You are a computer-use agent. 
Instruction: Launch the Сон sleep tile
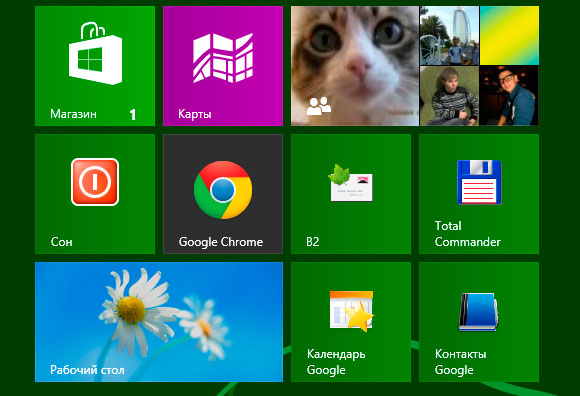[x=95, y=194]
